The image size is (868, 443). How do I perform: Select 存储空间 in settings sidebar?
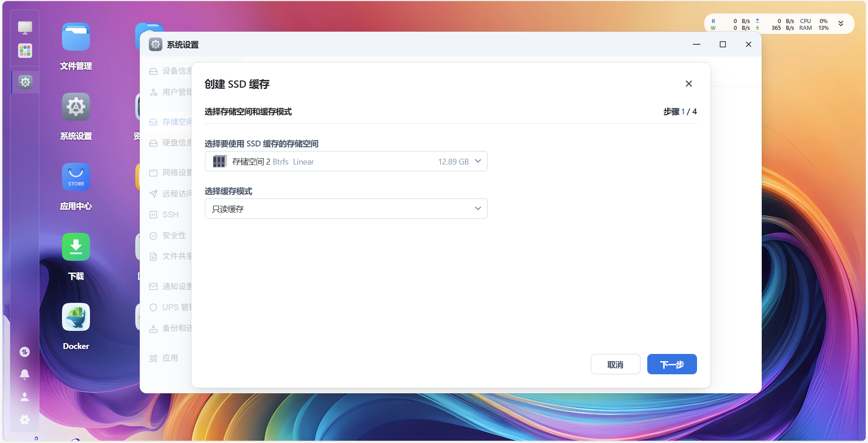(171, 122)
